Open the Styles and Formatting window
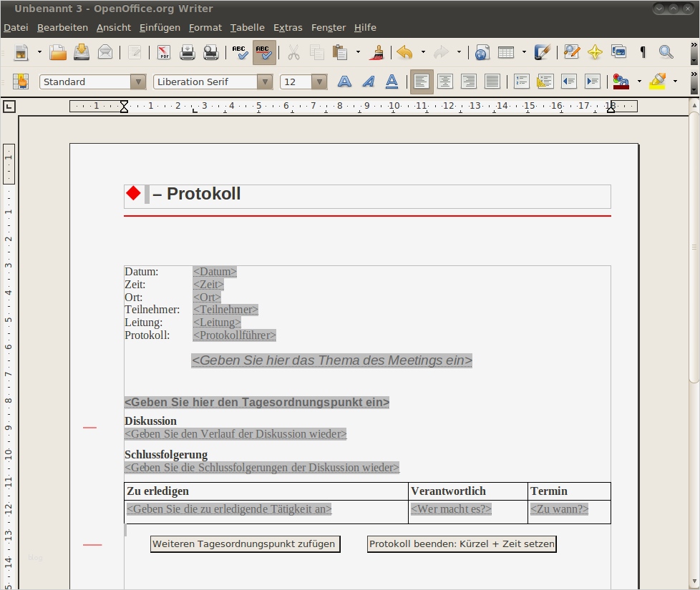The height and width of the screenshot is (590, 700). (20, 82)
